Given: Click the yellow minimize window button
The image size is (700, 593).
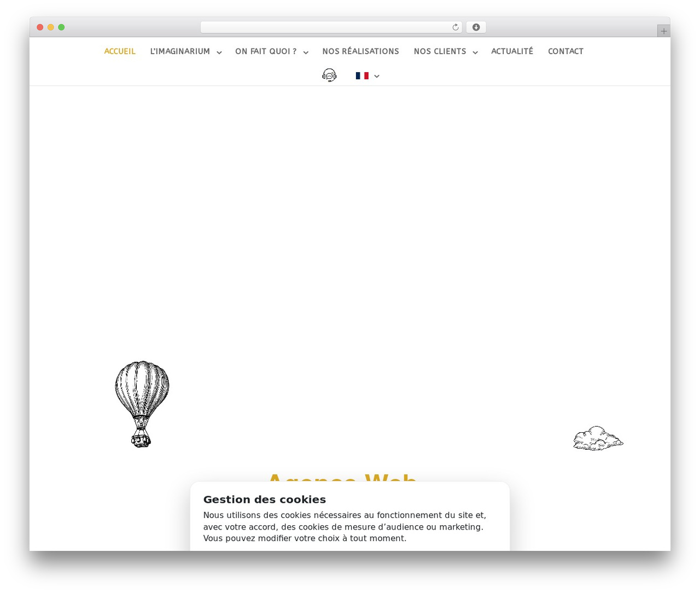Looking at the screenshot, I should point(51,27).
